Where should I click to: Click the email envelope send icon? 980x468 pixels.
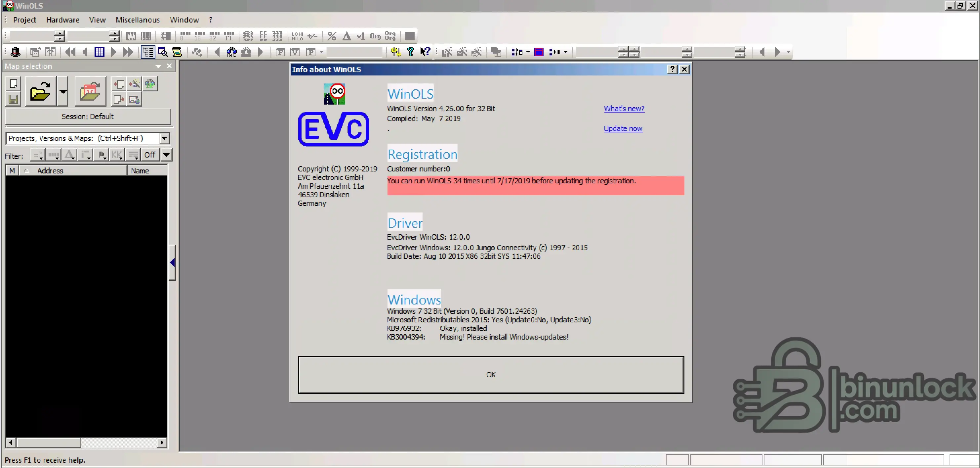click(134, 99)
